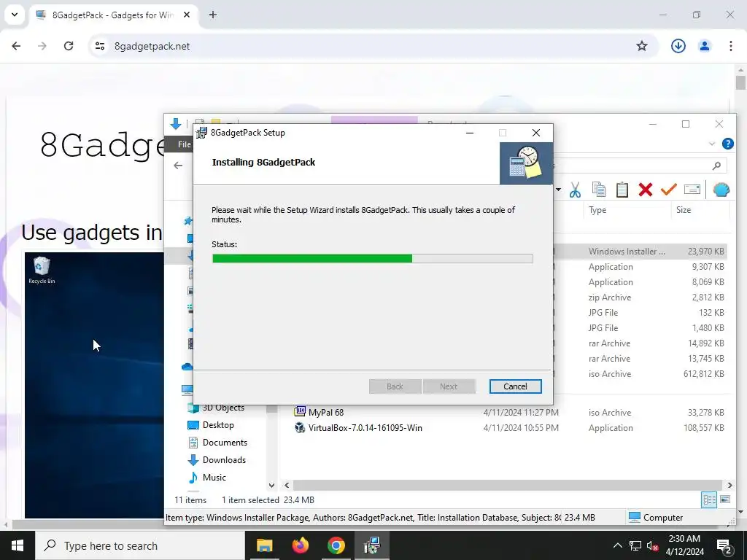Open File Explorer from taskbar
Screen dimensions: 747x560
pos(264,545)
